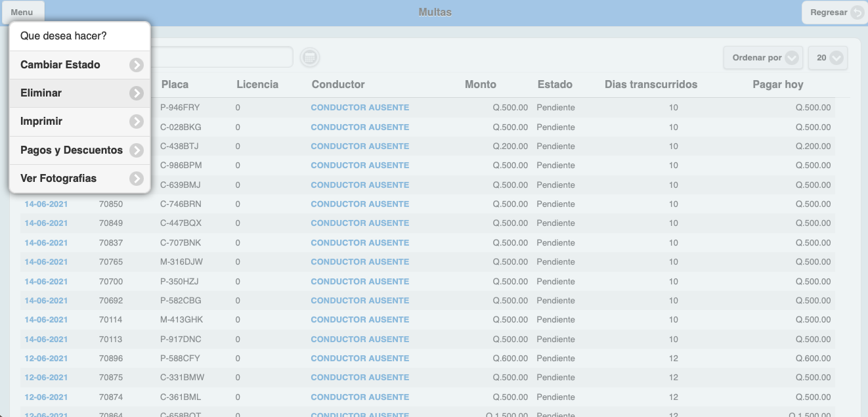868x417 pixels.
Task: Click arrow icon next to Imprimir
Action: (136, 121)
